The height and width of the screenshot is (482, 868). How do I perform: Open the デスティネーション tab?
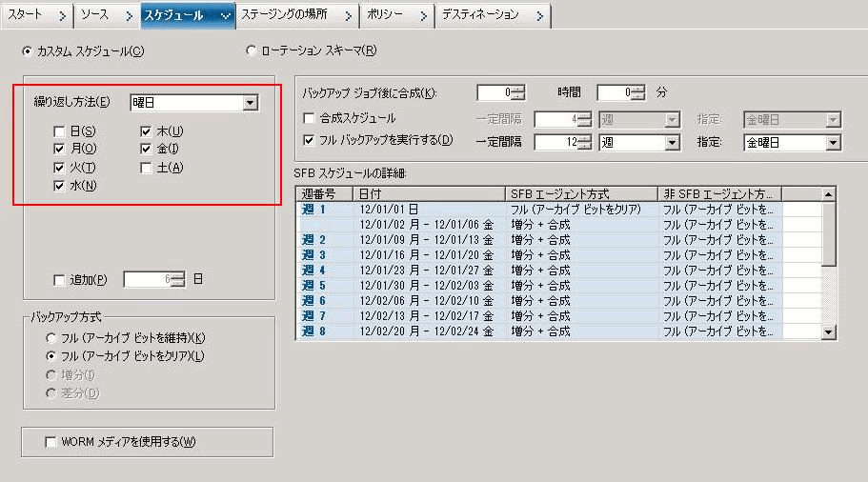(x=493, y=15)
